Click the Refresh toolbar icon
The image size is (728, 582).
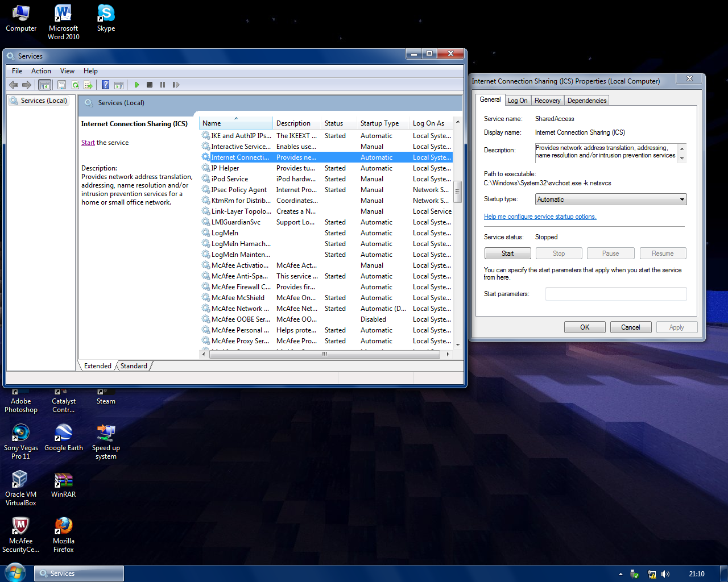coord(75,85)
